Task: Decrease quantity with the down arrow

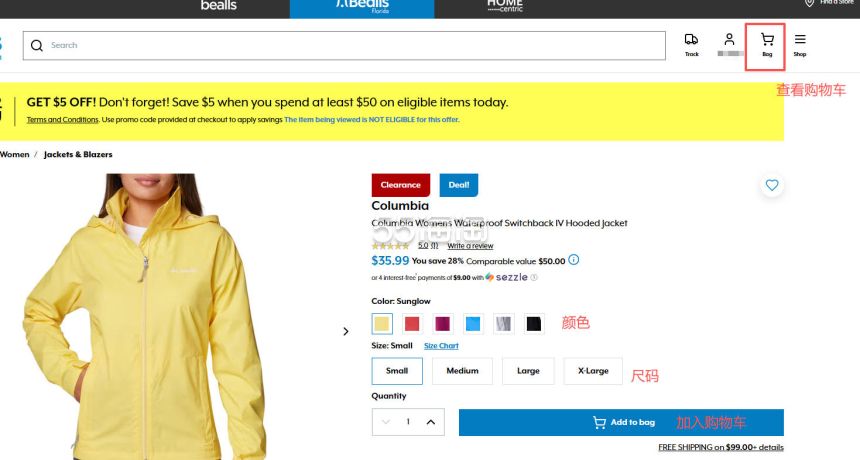Action: coord(386,422)
